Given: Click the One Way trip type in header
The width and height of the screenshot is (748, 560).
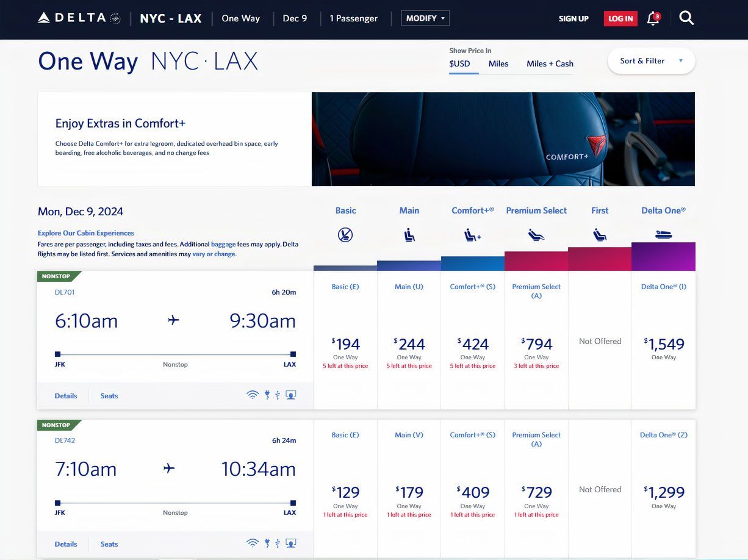Looking at the screenshot, I should [241, 18].
